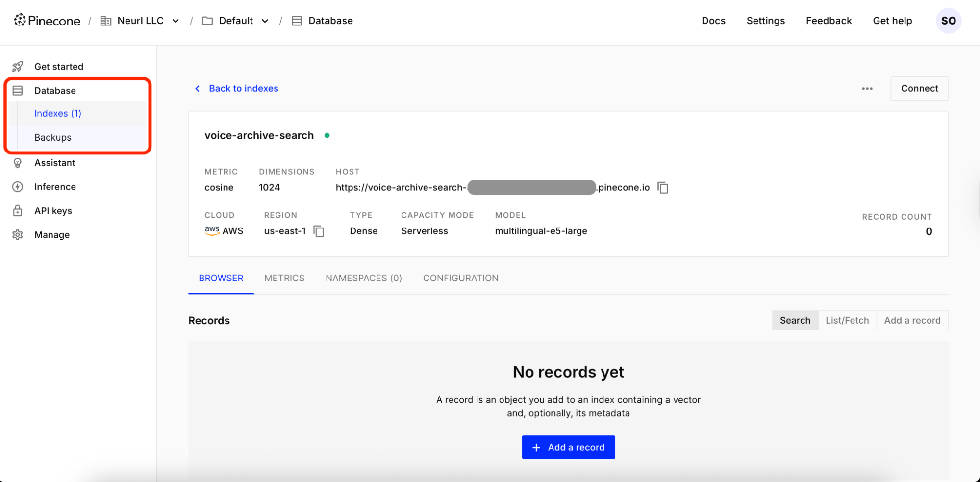Click the project folder icon beside Default
Viewport: 980px width, 482px height.
point(207,21)
